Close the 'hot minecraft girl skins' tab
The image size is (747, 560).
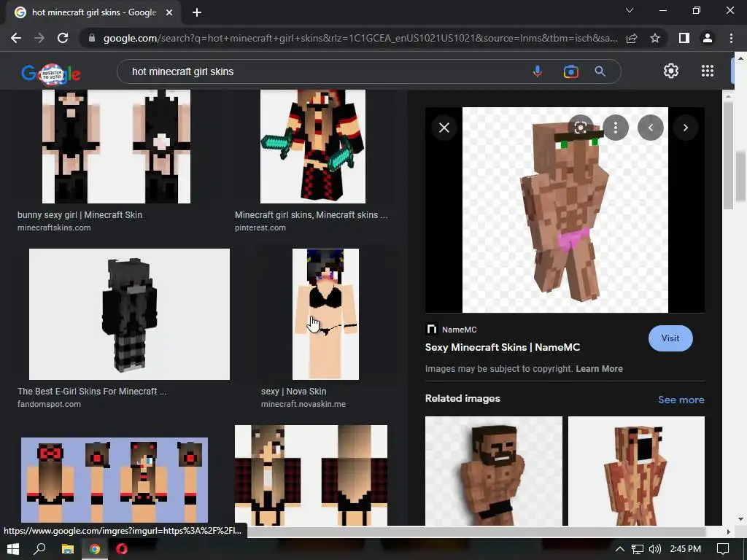(x=169, y=12)
